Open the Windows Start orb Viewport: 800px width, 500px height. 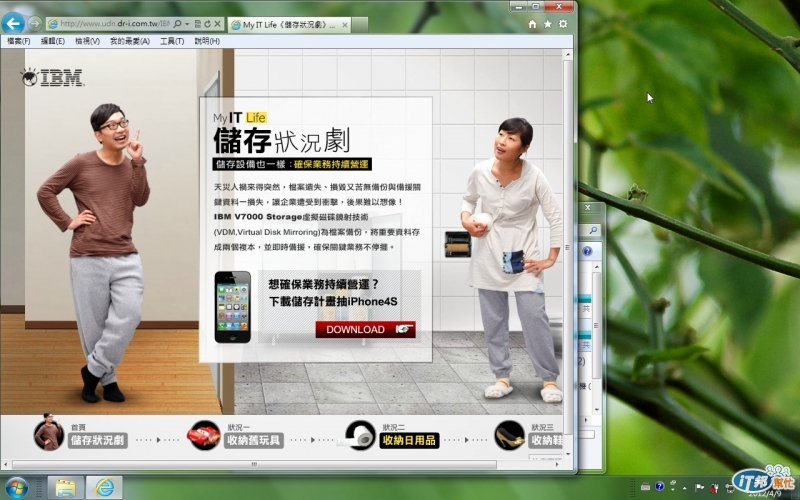[15, 488]
